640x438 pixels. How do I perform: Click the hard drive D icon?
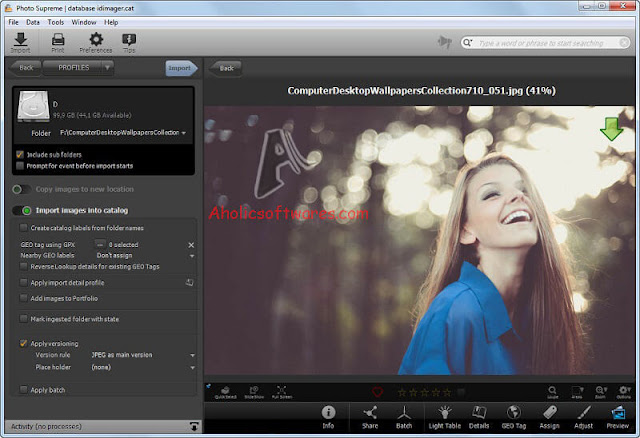click(x=33, y=106)
